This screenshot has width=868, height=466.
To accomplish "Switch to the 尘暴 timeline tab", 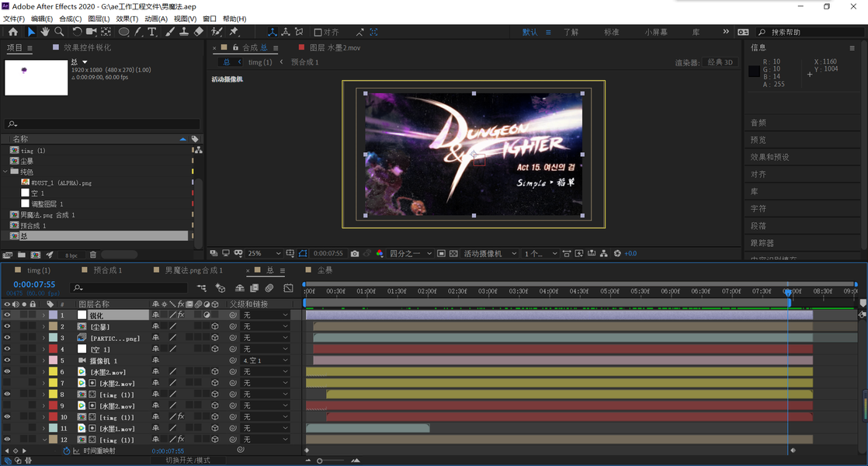I will (x=325, y=270).
